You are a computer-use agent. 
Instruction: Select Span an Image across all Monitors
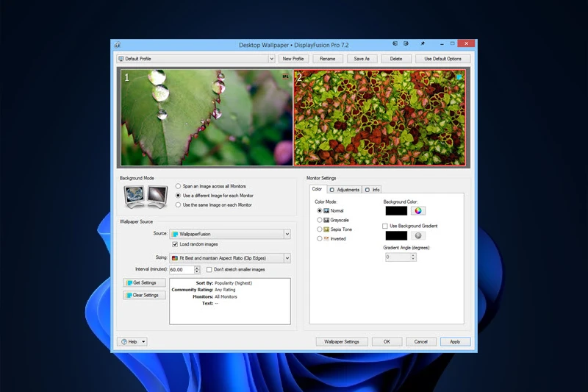178,186
